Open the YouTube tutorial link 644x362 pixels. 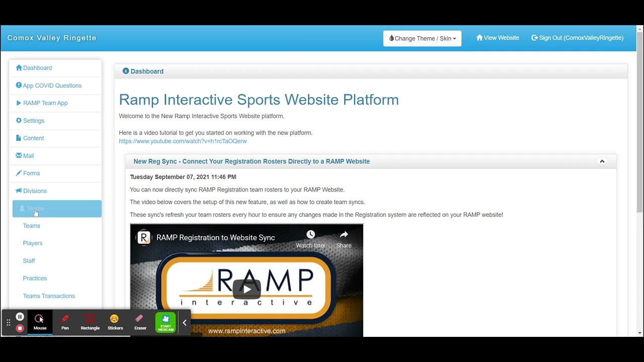tap(183, 141)
